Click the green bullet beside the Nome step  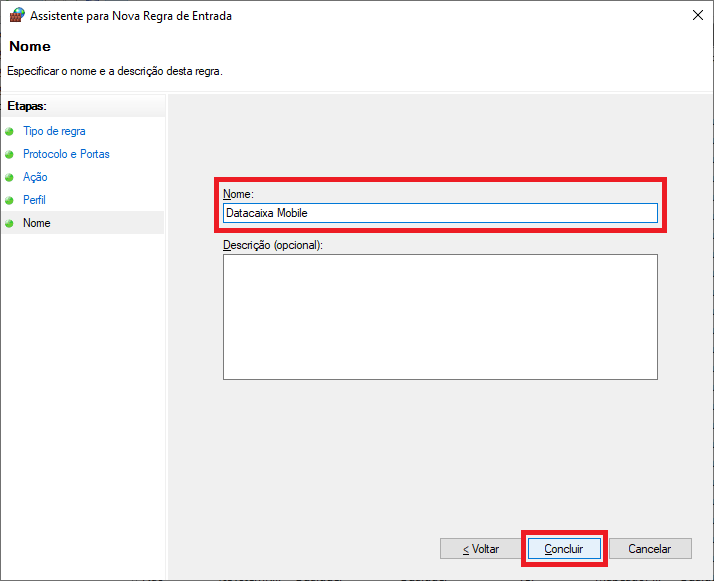(10, 224)
